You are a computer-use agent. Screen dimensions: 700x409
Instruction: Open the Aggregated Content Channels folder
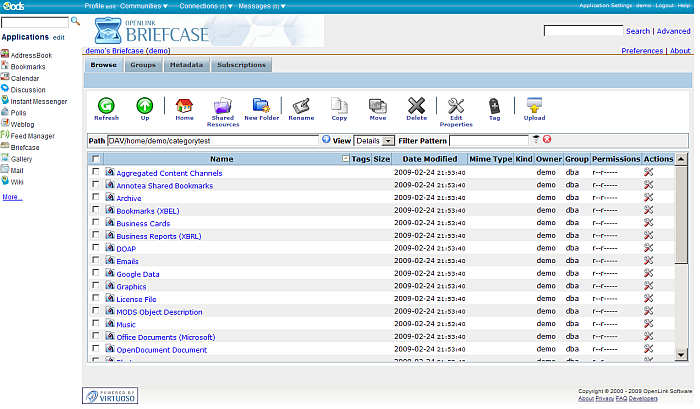pyautogui.click(x=169, y=173)
